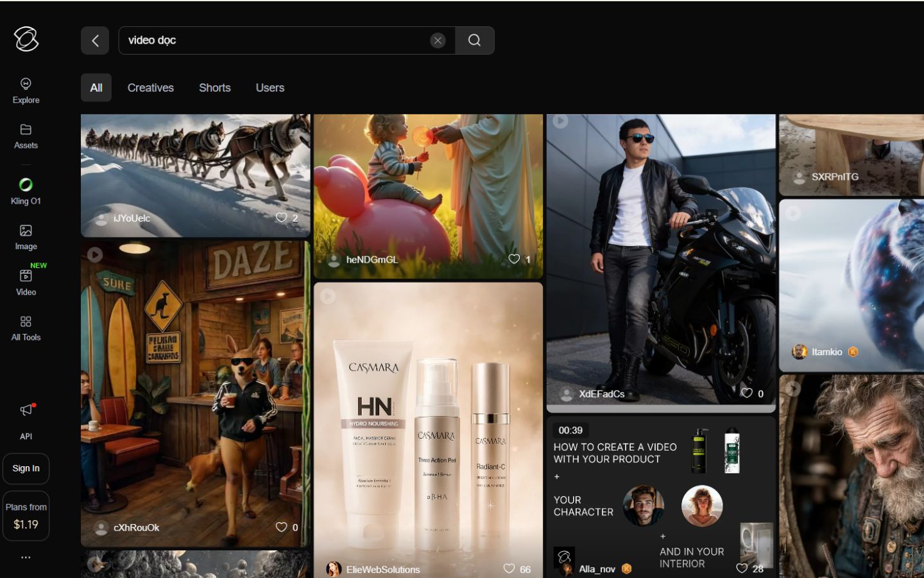924x578 pixels.
Task: Click the 00:39 duration badge
Action: (x=570, y=430)
